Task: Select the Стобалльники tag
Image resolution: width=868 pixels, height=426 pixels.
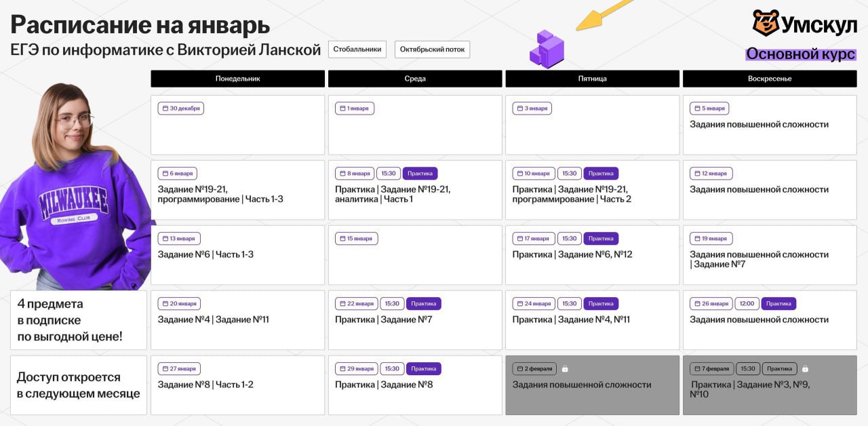Action: click(357, 50)
